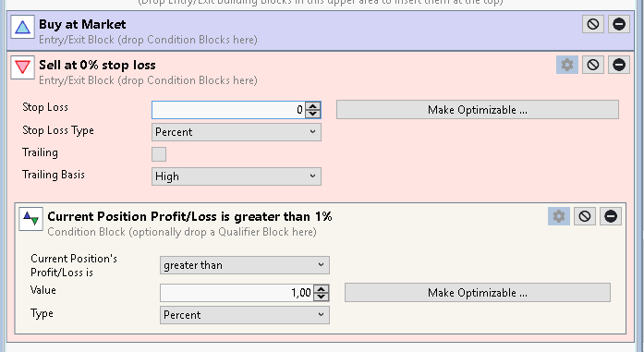Disable the Current Position Profit/Loss condition

coord(585,216)
